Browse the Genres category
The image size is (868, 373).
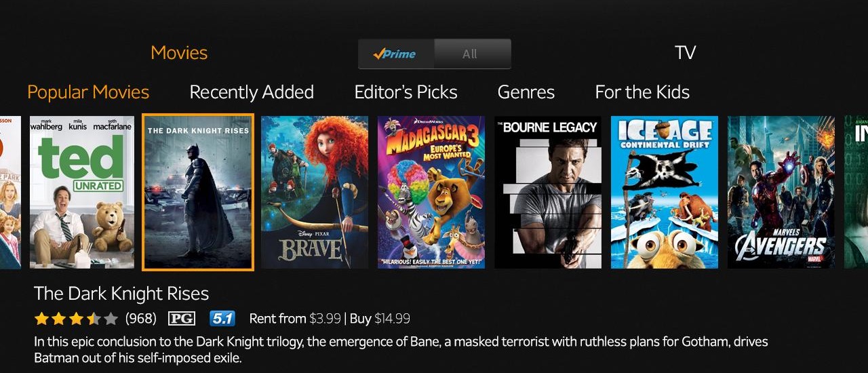[526, 92]
